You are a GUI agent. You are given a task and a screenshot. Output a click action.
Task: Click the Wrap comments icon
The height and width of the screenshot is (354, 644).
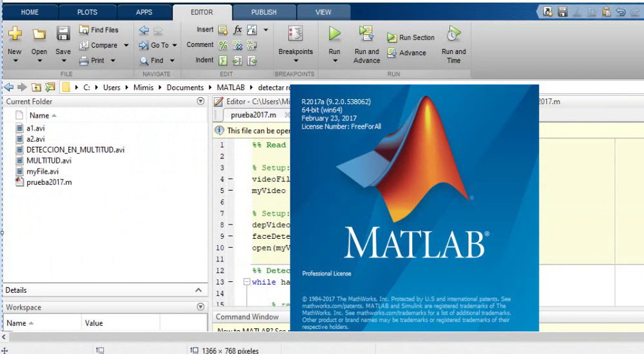pyautogui.click(x=252, y=45)
